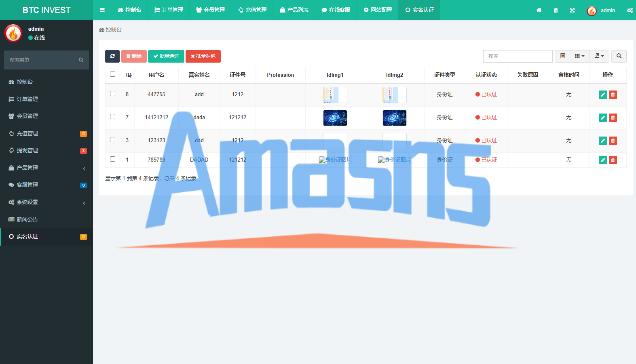
Task: Check the box for user 789789
Action: (x=112, y=159)
